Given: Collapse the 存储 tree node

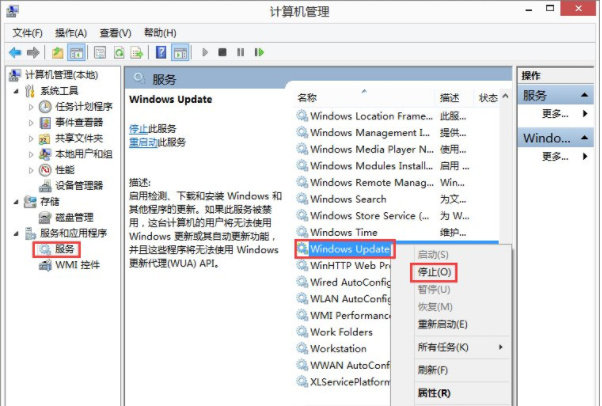Looking at the screenshot, I should click(x=16, y=202).
